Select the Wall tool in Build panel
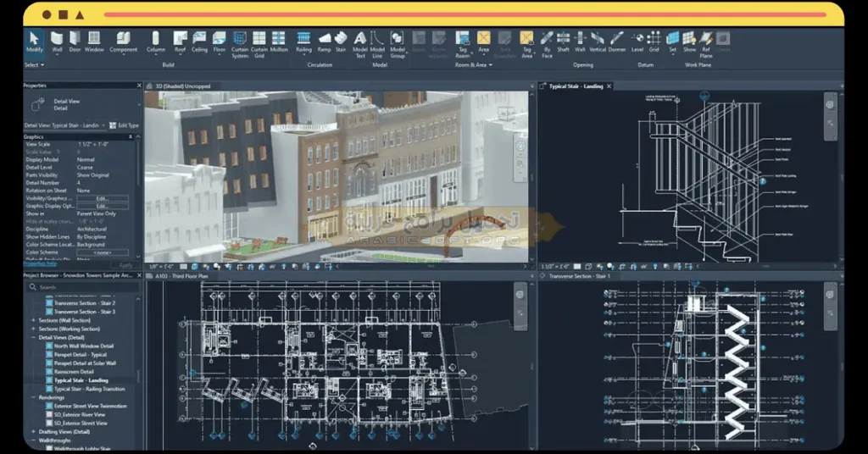The width and height of the screenshot is (868, 454). point(57,42)
